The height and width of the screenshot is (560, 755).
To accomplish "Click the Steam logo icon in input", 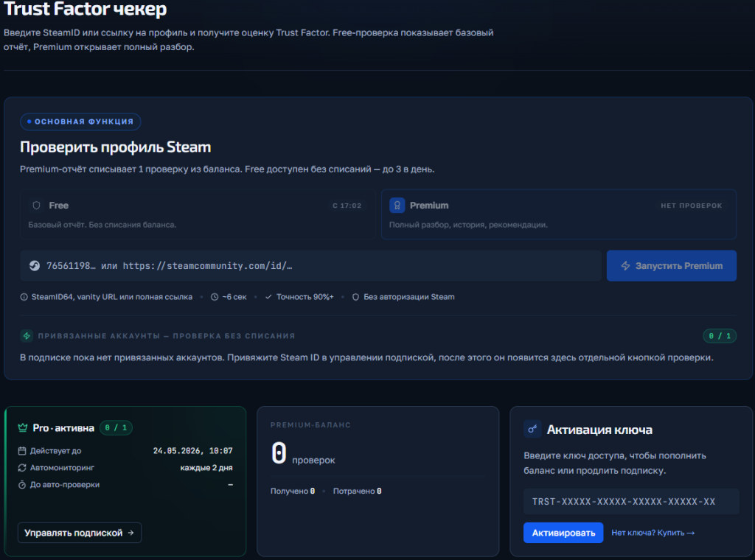I will click(x=35, y=265).
